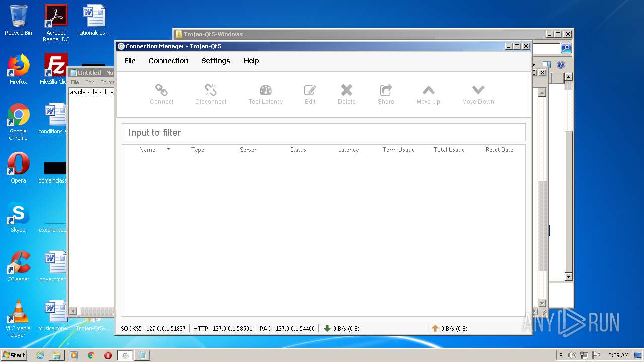Open the Help menu in Trojan-Qt5
The width and height of the screenshot is (644, 362).
(251, 61)
